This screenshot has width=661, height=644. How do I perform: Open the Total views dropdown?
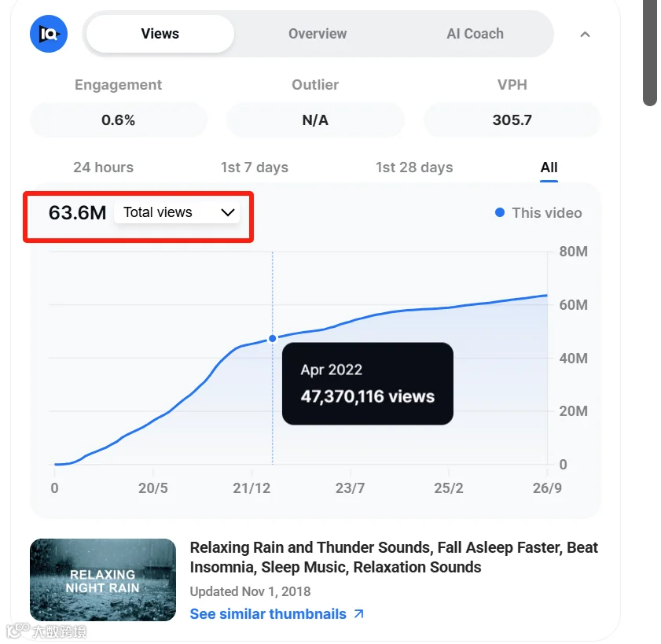pyautogui.click(x=177, y=212)
